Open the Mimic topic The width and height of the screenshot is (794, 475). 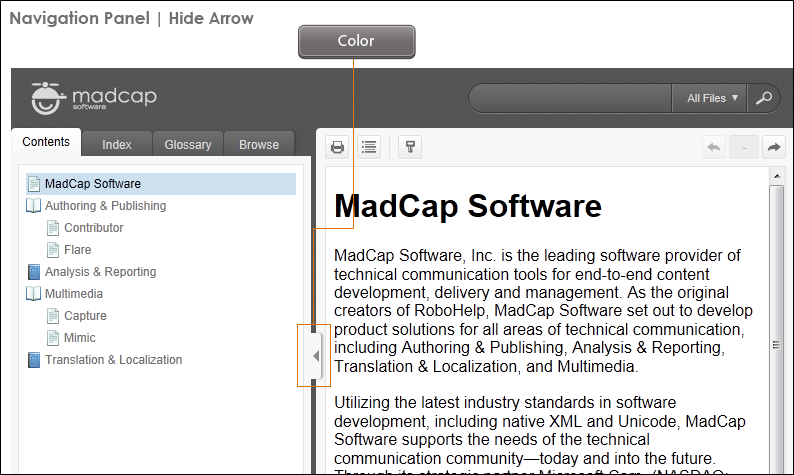click(x=80, y=338)
